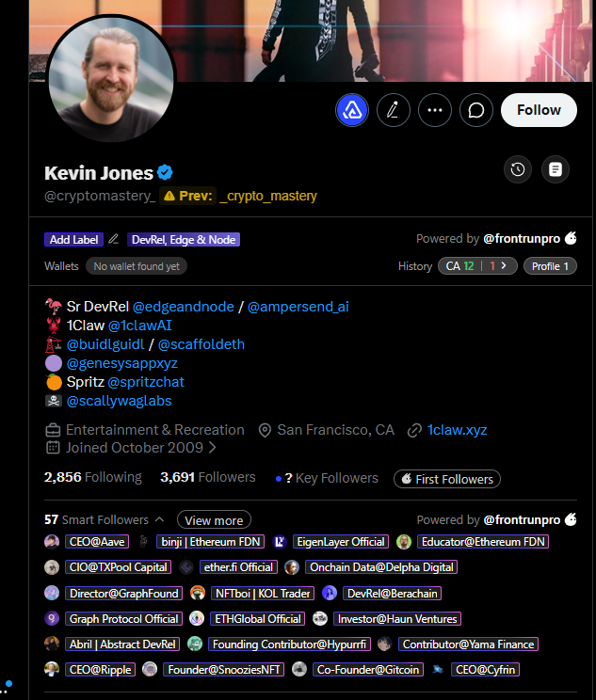Viewport: 596px width, 700px height.
Task: Click the View more button
Action: click(x=214, y=520)
